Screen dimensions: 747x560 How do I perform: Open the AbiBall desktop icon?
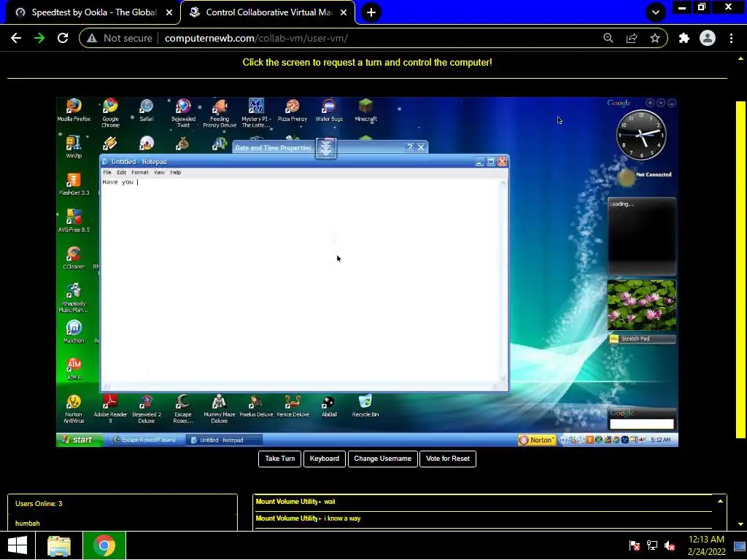[x=329, y=405]
